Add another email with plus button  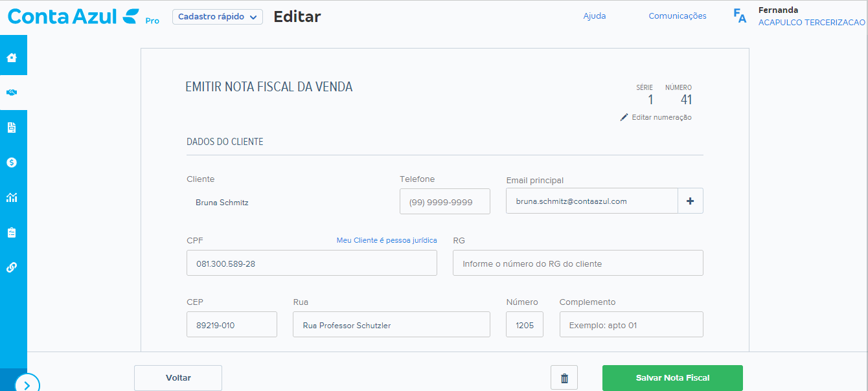coord(691,201)
